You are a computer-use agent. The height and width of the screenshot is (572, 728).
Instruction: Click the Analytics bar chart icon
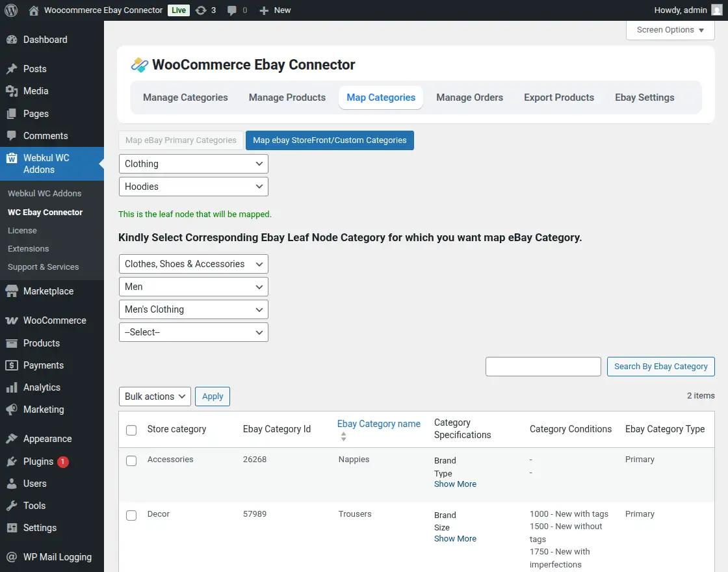[x=12, y=387]
